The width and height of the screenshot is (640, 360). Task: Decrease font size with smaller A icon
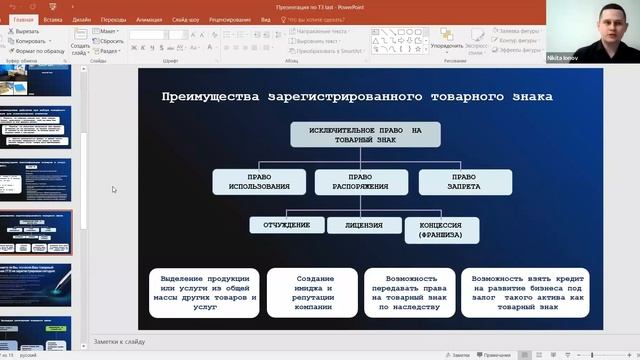point(202,35)
